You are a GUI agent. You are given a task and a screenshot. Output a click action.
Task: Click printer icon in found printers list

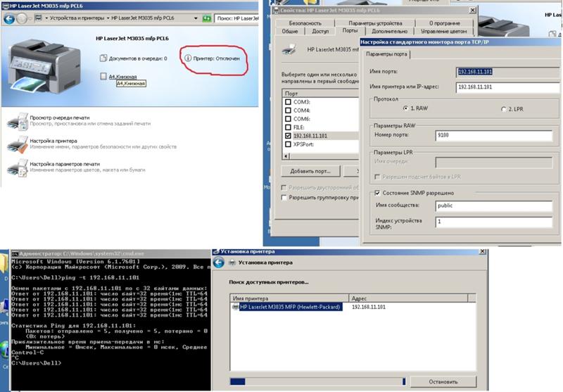pyautogui.click(x=236, y=307)
